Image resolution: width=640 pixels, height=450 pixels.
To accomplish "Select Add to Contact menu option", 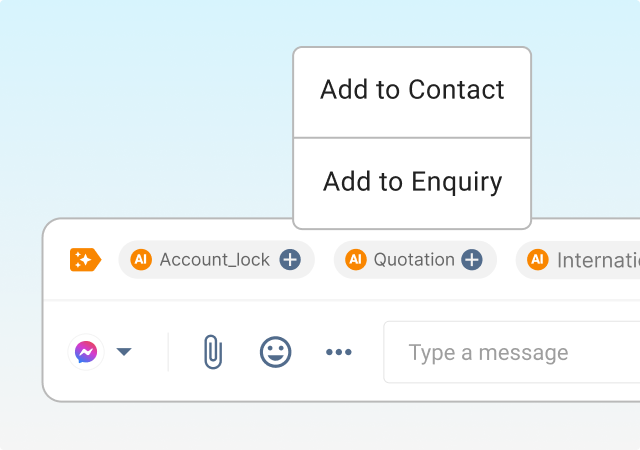I will tap(412, 90).
